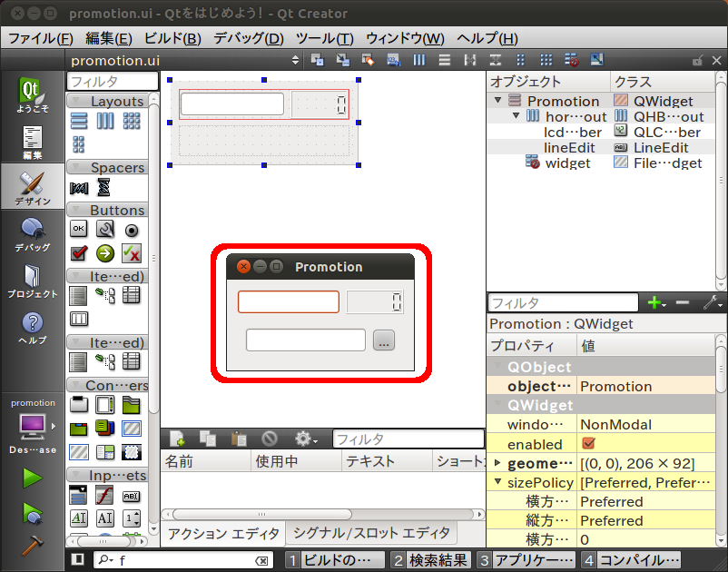Toggle the enabled property checkbox
Viewport: 728px width, 572px height.
pos(588,444)
